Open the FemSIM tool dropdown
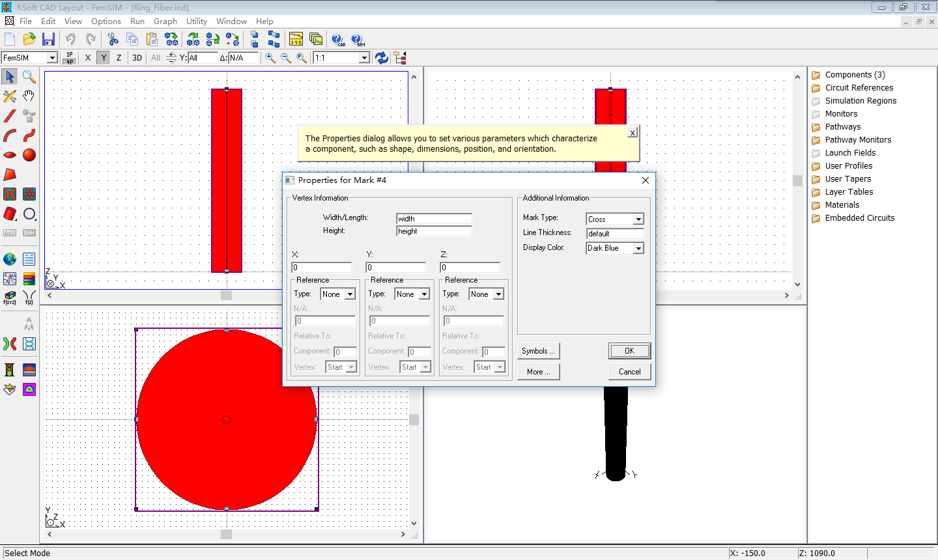The width and height of the screenshot is (938, 560). coord(52,58)
